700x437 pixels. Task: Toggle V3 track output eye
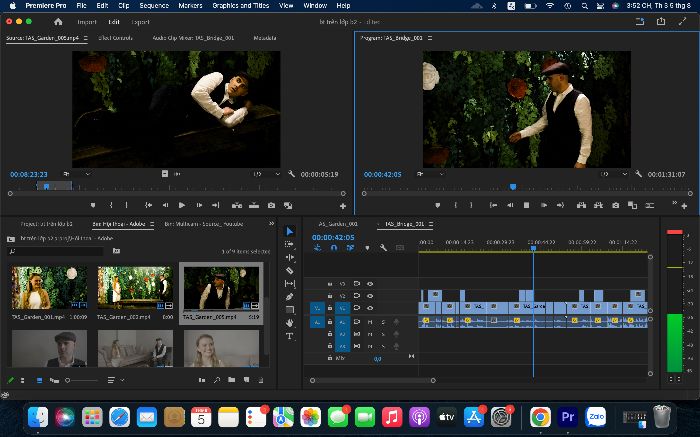[370, 284]
